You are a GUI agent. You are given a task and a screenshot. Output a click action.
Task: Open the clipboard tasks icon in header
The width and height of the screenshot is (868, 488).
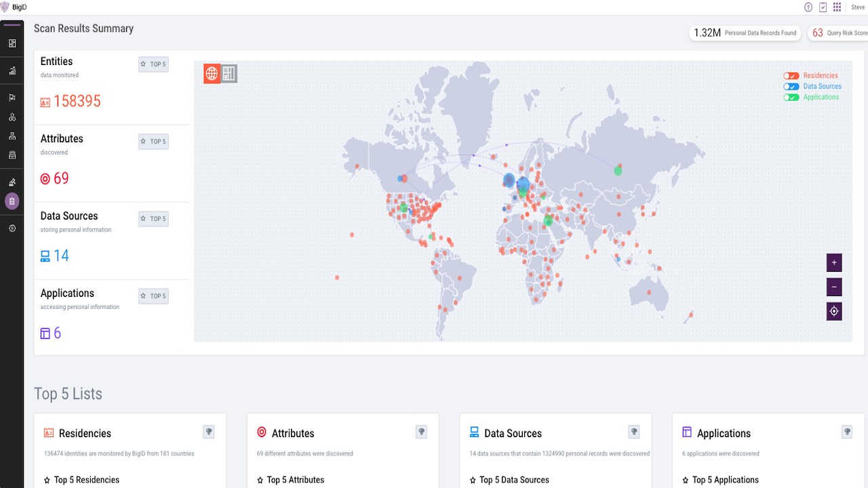823,7
